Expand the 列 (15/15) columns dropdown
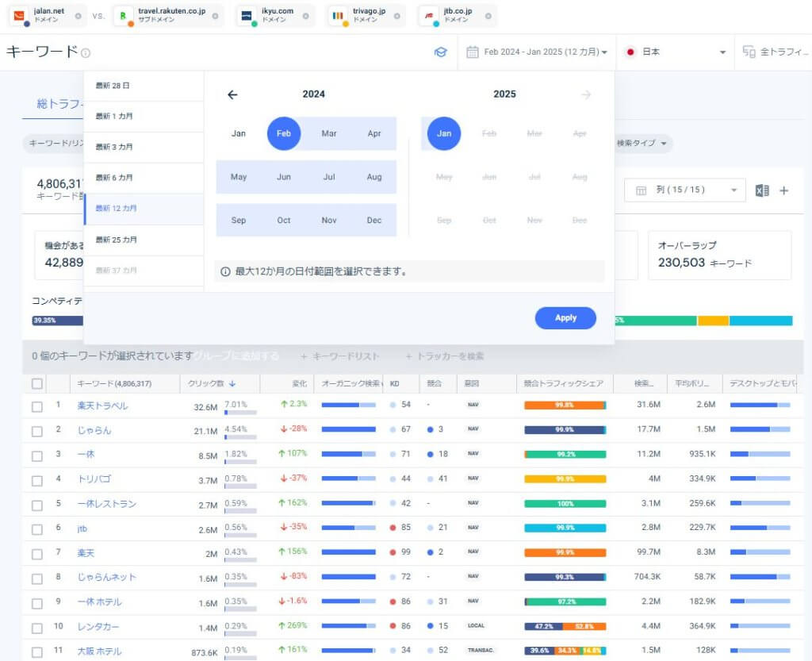The width and height of the screenshot is (812, 661). coord(685,190)
